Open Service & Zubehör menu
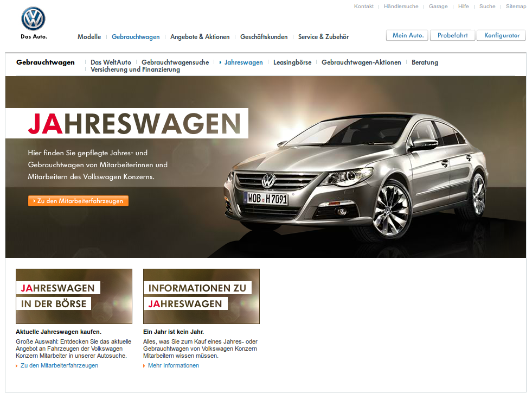Viewport: 532px width, 399px height. (x=323, y=37)
